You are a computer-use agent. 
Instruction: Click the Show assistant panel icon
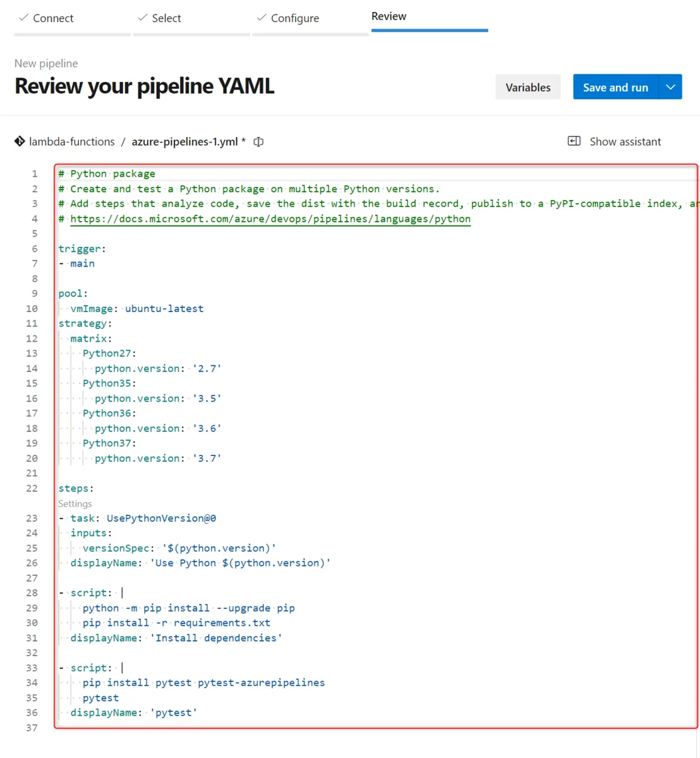574,141
